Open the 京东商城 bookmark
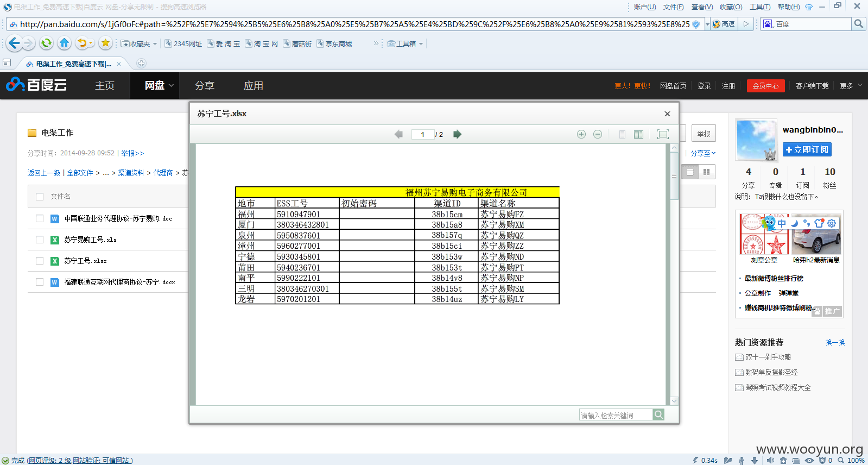 pyautogui.click(x=334, y=43)
